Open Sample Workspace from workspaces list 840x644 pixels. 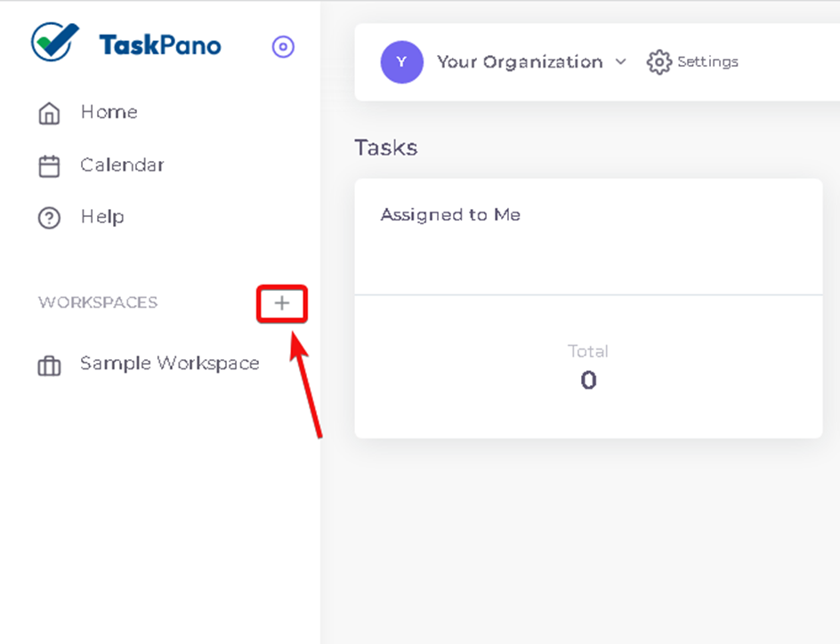pyautogui.click(x=170, y=364)
